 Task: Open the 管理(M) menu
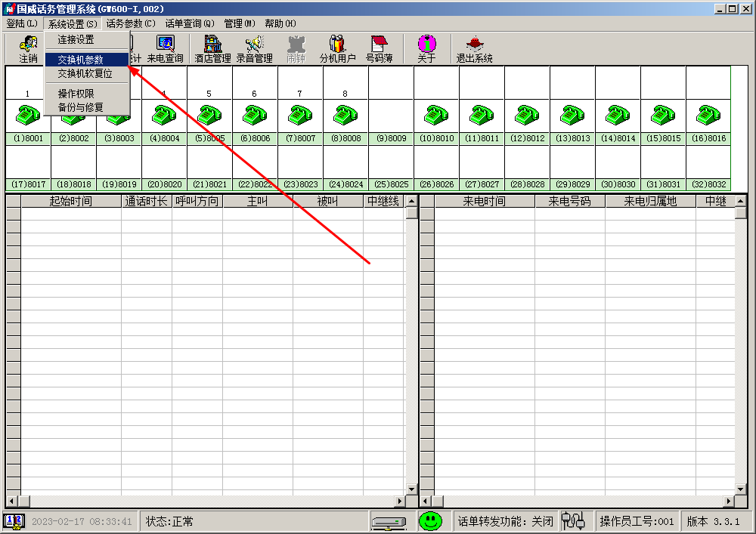(x=240, y=23)
